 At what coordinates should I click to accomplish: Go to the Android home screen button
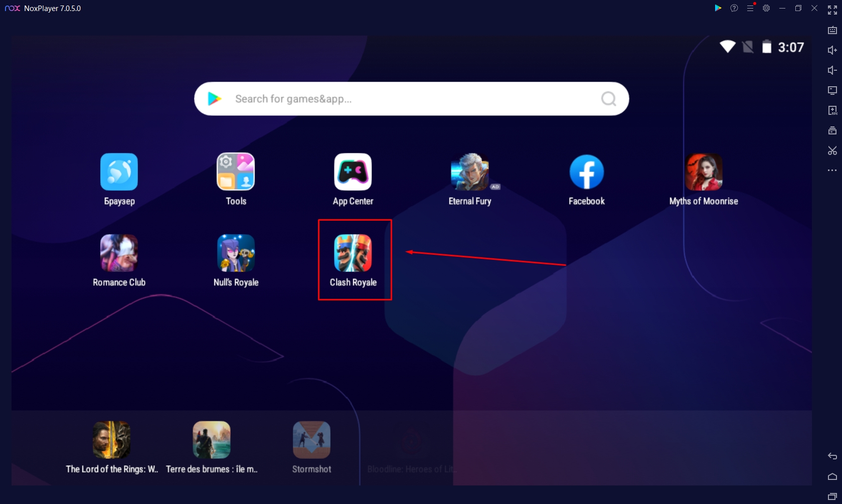coord(832,476)
